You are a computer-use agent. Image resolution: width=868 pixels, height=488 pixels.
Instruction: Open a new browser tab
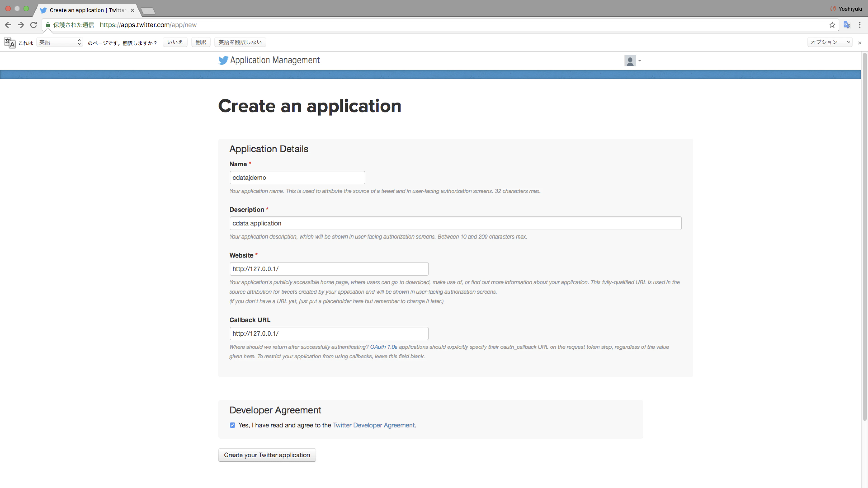[x=148, y=11]
